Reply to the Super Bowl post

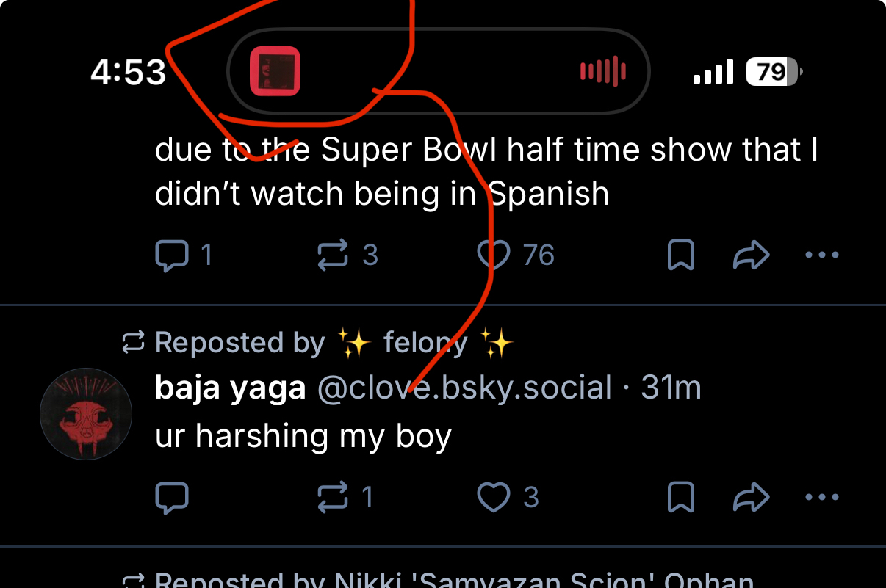pos(173,255)
